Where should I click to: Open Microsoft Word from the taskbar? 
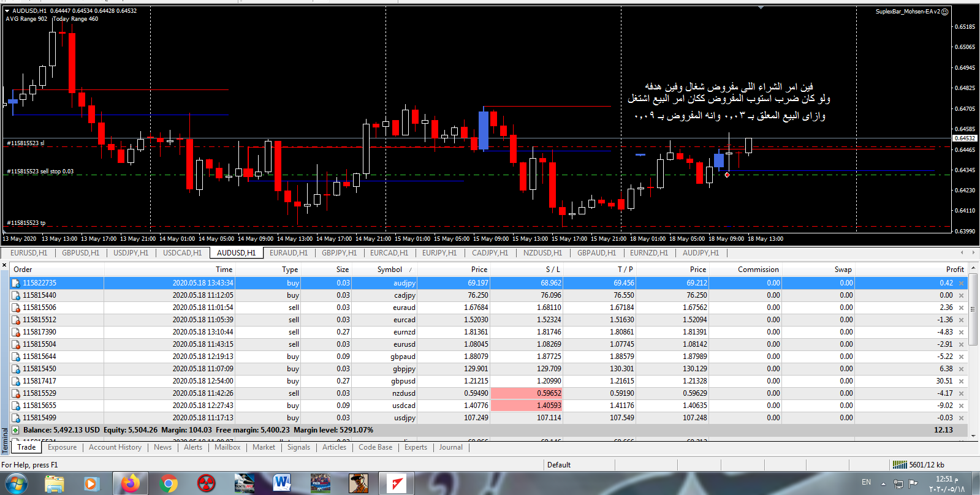click(282, 483)
